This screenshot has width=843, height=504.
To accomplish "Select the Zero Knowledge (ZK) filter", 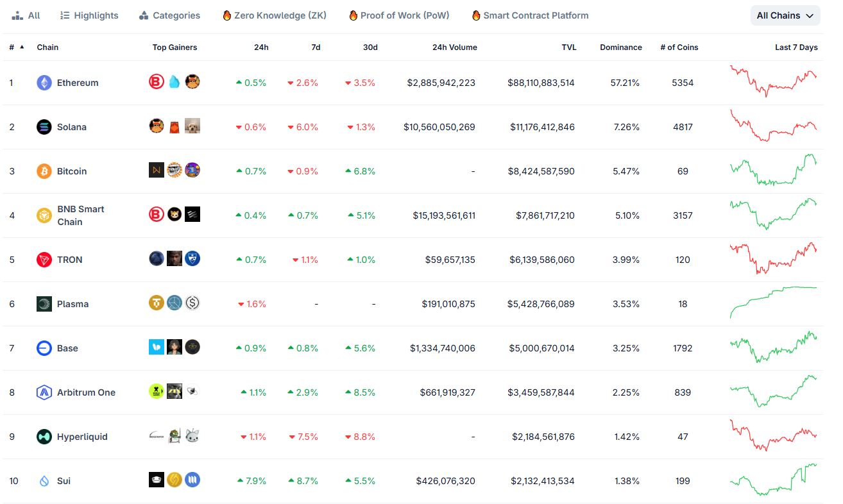I will [274, 15].
